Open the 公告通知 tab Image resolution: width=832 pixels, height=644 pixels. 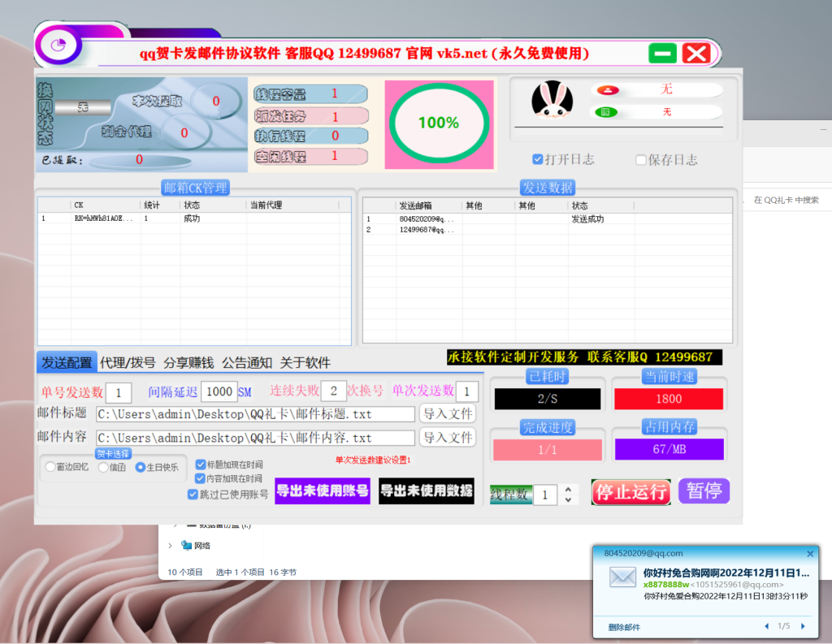tap(247, 362)
